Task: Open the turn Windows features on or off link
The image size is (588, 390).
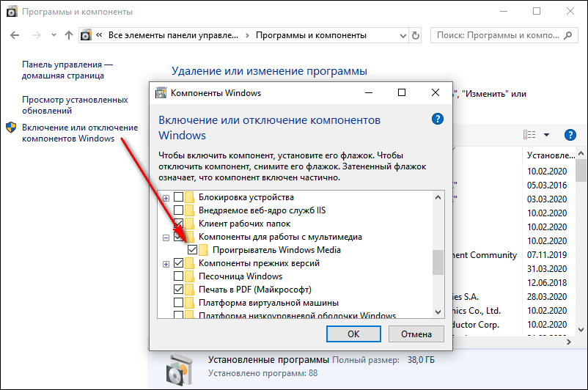Action: coord(80,133)
